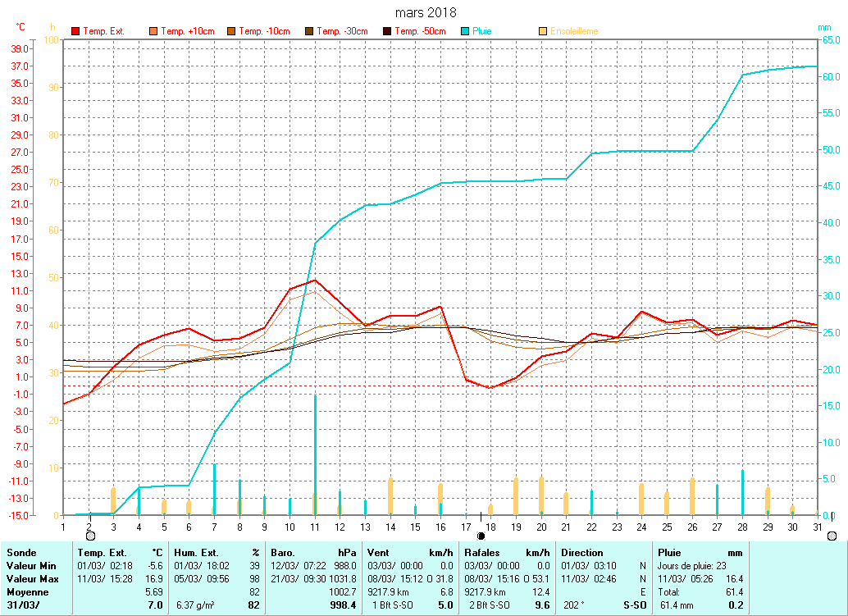848x616 pixels.
Task: Select the Baro. hPa column header
Action: [x=314, y=553]
